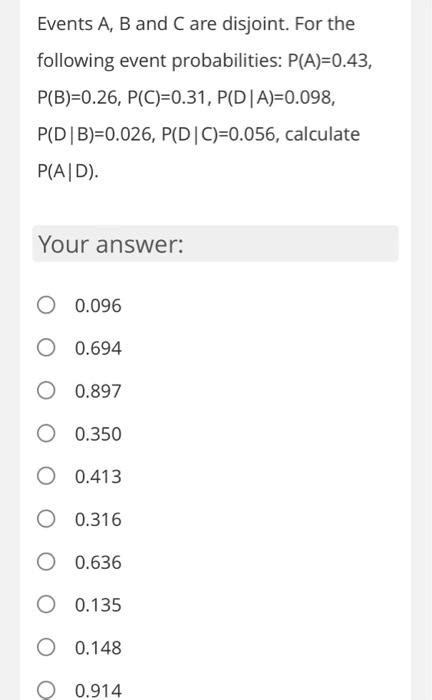Viewport: 432px width, 700px height.
Task: Pick the radio circle for 0.914
Action: 46,690
